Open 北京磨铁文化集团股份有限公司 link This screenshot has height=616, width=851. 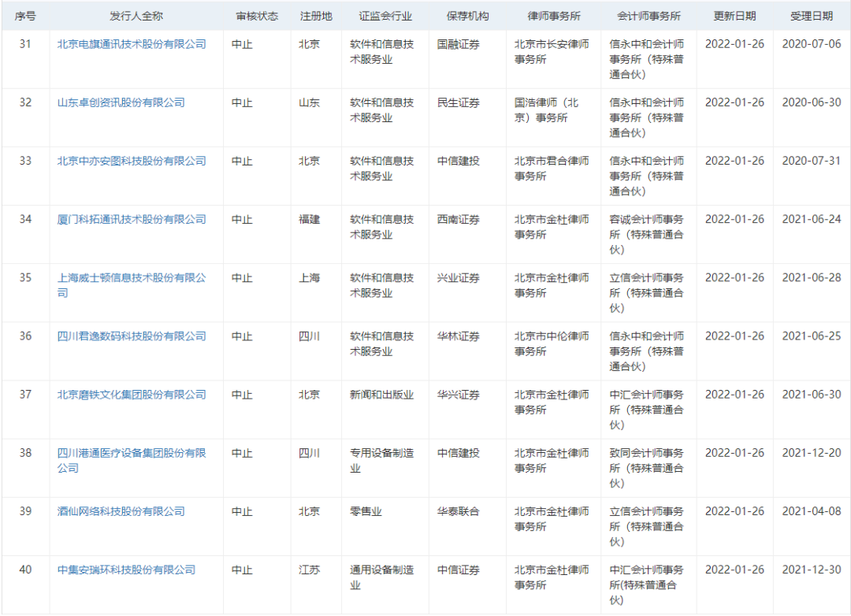click(x=132, y=395)
